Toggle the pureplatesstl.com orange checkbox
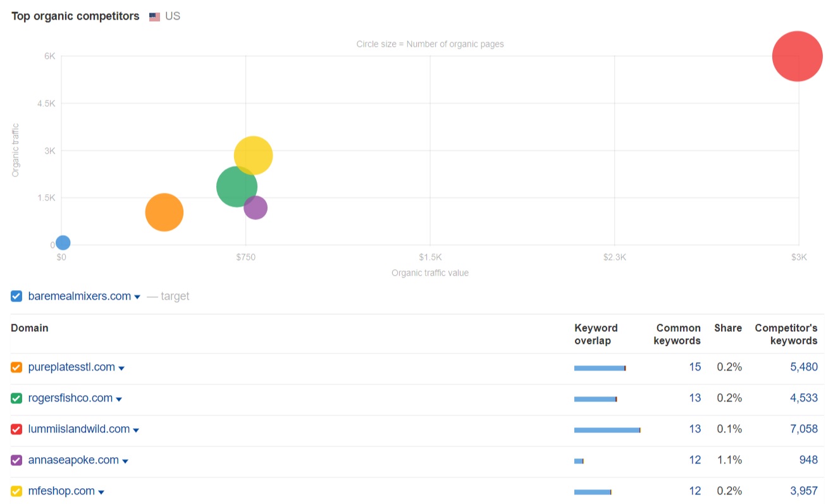833x504 pixels. click(x=17, y=367)
